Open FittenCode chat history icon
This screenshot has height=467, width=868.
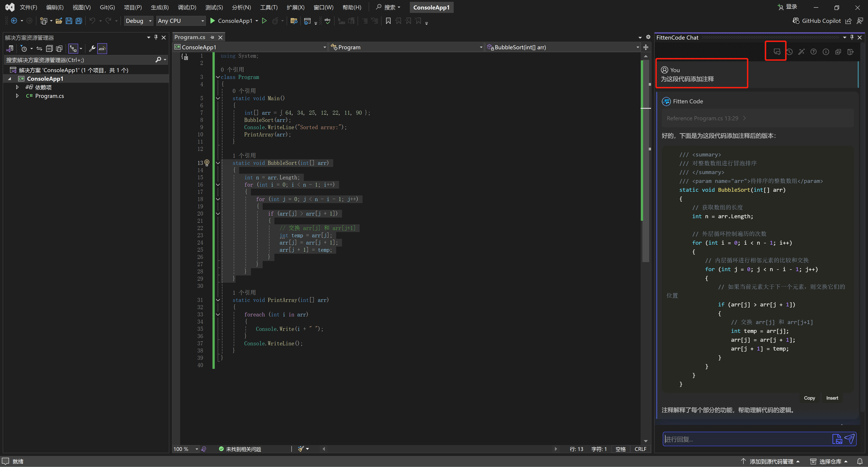click(x=789, y=52)
